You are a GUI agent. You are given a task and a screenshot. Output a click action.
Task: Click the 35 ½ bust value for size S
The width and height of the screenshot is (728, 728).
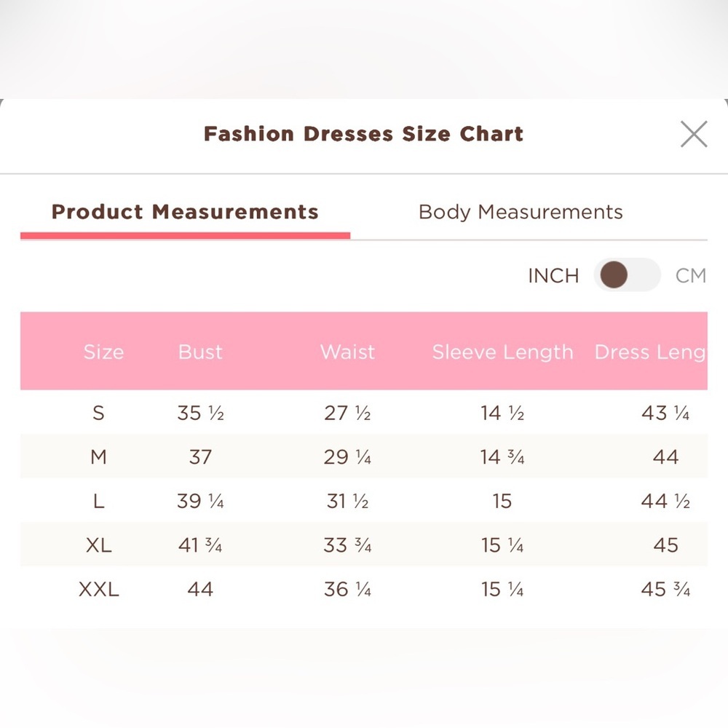click(200, 413)
